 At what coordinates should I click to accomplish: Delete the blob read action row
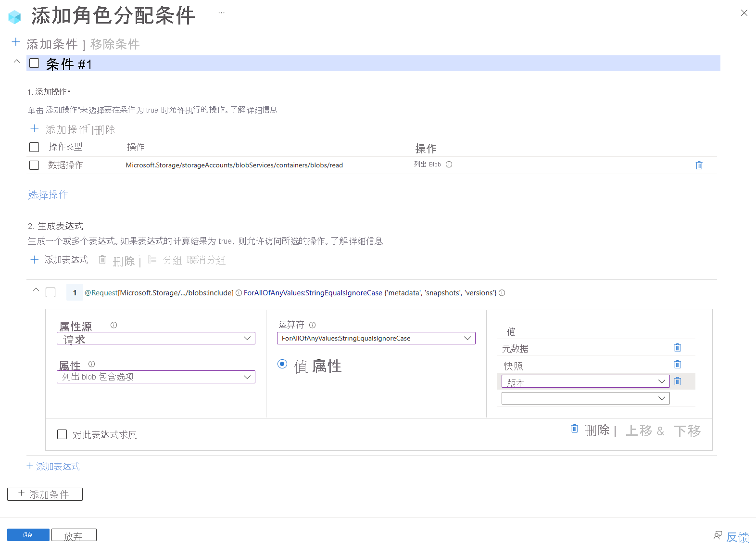click(x=699, y=165)
